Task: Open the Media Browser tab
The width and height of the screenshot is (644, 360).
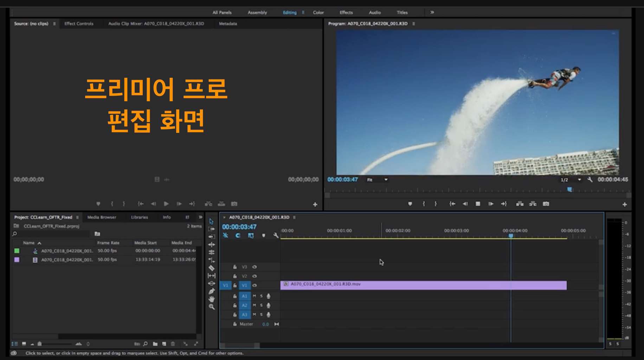Action: coord(102,217)
